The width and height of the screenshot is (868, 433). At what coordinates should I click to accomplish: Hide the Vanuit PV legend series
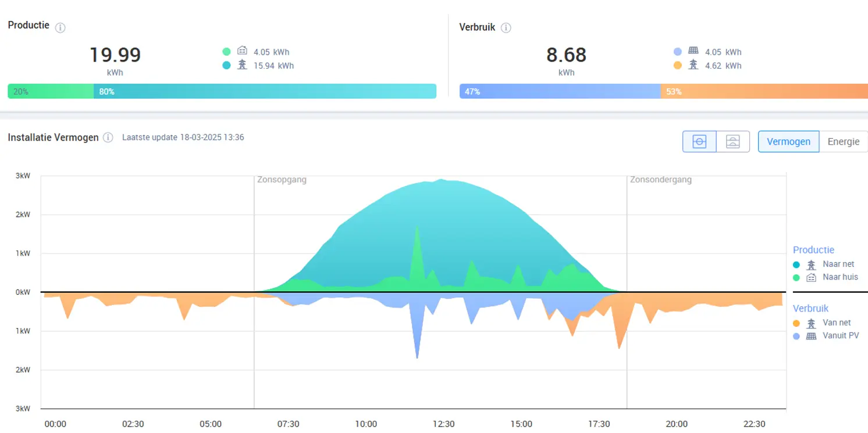(840, 336)
